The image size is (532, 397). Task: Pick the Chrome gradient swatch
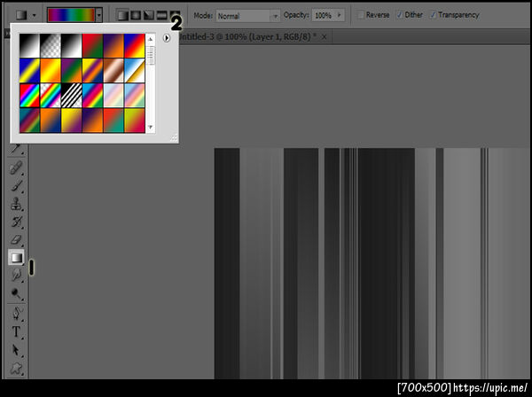135,71
